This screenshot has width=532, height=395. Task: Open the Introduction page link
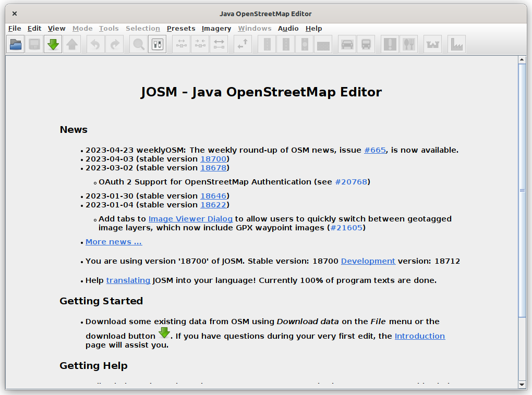419,336
